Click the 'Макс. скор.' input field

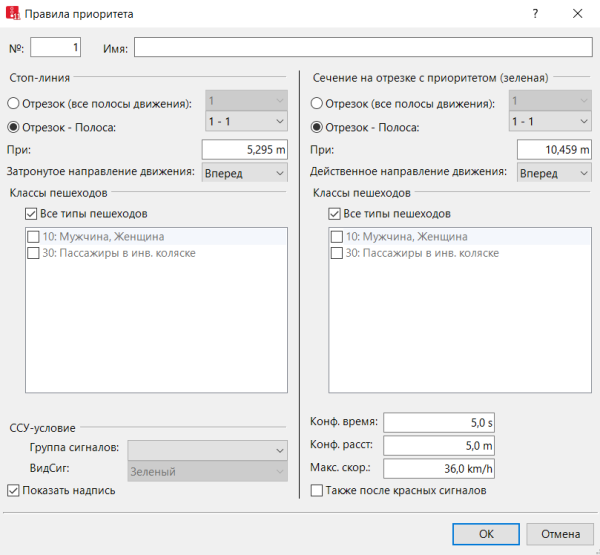(440, 467)
